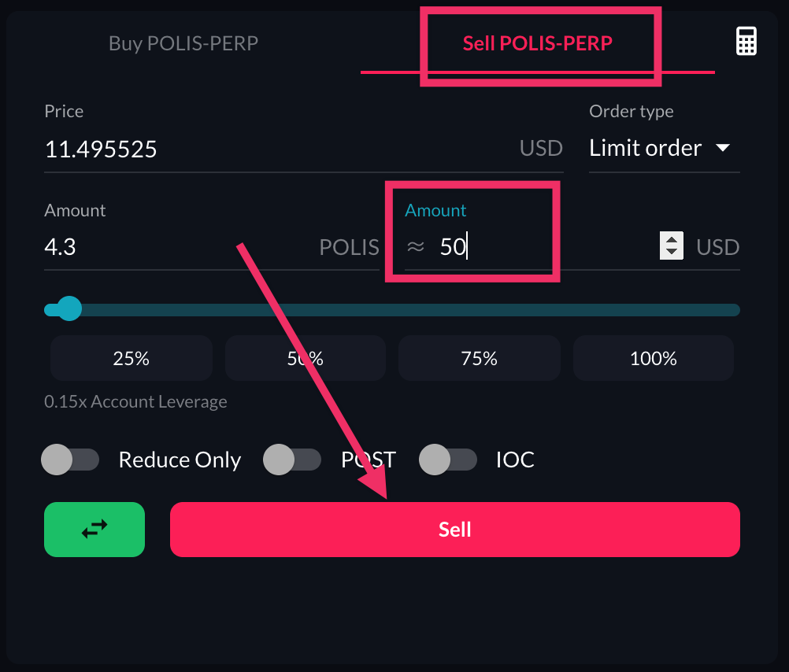Viewport: 789px width, 672px height.
Task: Select the Sell POLIS-PERP tab
Action: (x=537, y=42)
